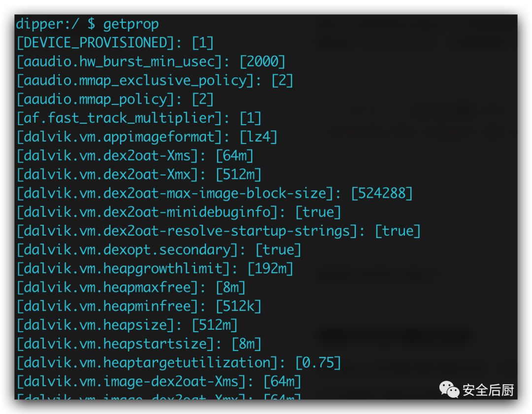Click the WeChat logo watermark icon
532x414 pixels.
[449, 390]
